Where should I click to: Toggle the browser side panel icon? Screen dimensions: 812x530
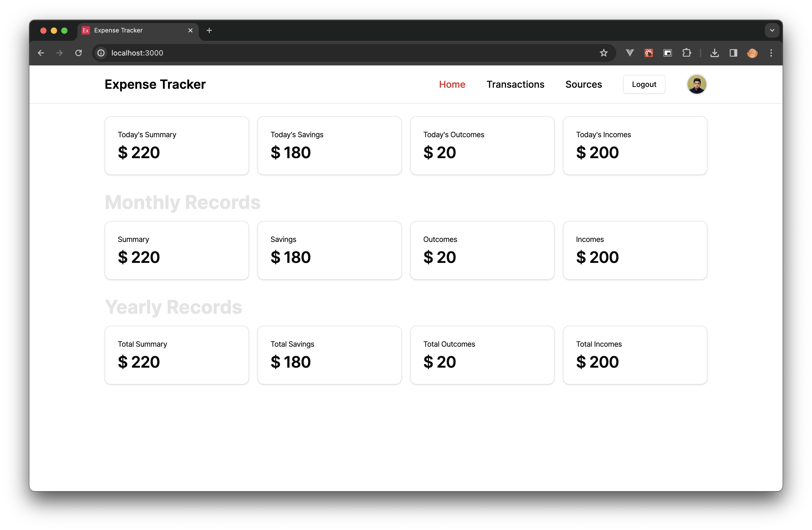[733, 53]
